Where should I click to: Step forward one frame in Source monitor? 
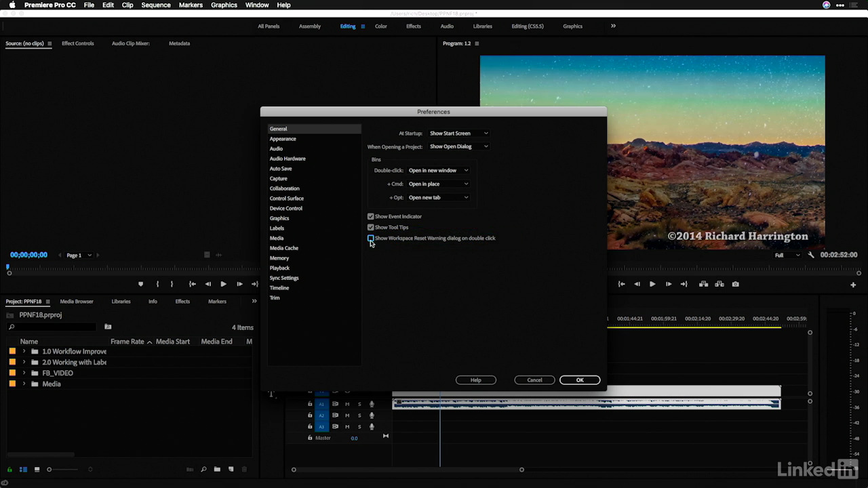[x=239, y=284]
